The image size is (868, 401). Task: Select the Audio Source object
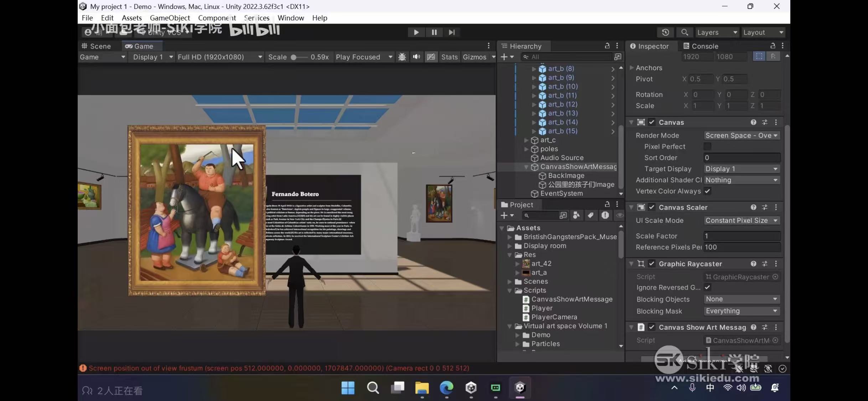[x=562, y=158]
